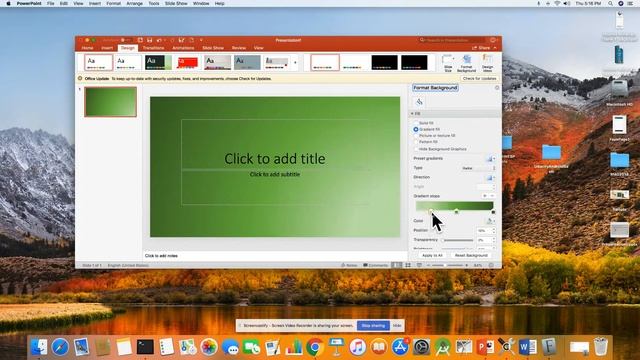Click the Transparency percentage stepper
The image size is (640, 360).
(494, 240)
